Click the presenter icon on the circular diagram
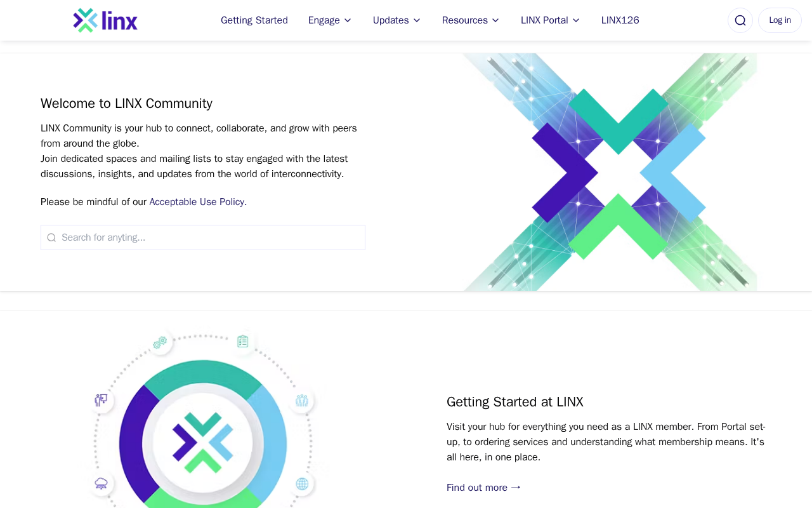 (101, 400)
